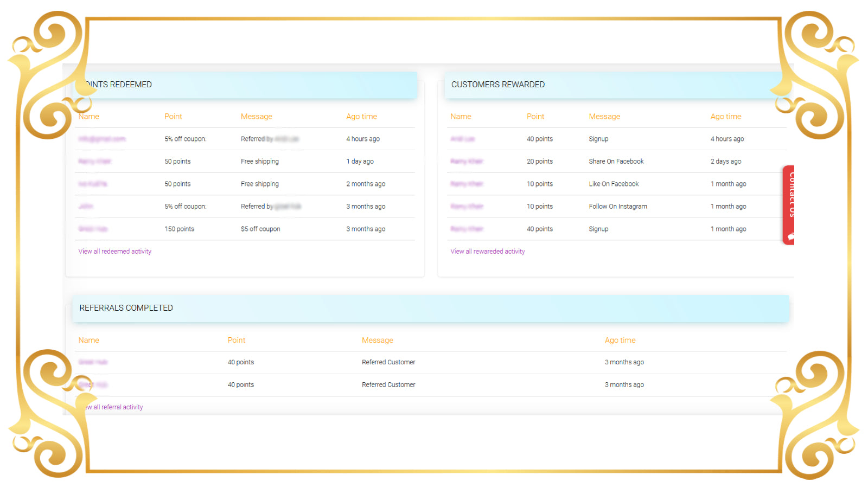
Task: Click the name rewarded for Share On Facebook
Action: click(x=467, y=161)
